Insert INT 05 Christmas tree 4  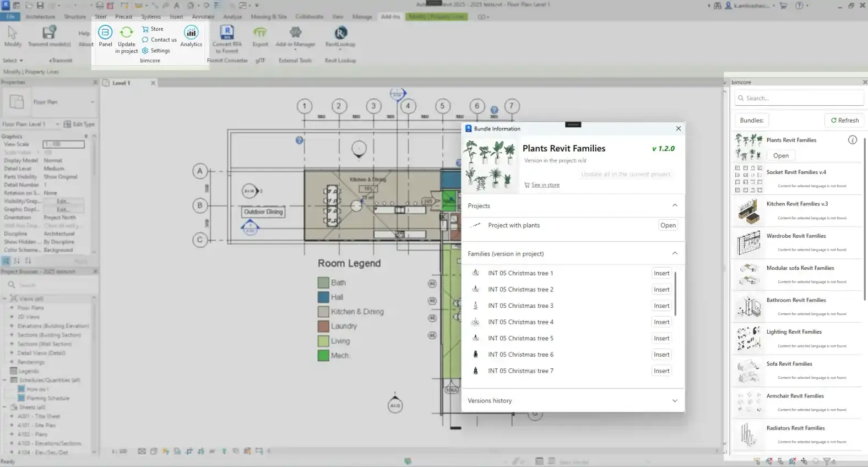pyautogui.click(x=661, y=322)
